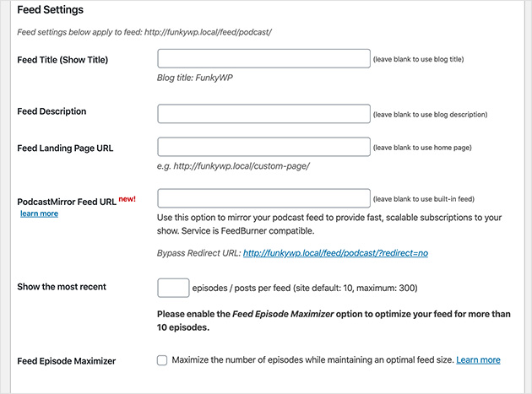
Task: Click the episodes per feed number box
Action: (x=173, y=288)
